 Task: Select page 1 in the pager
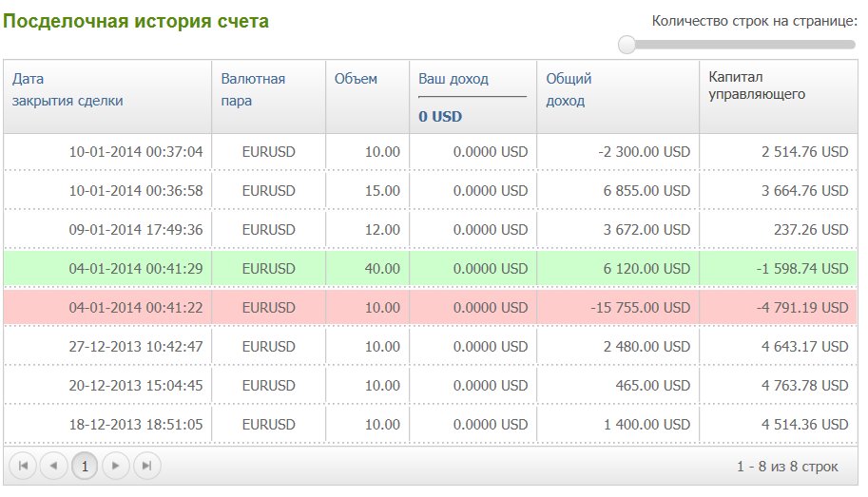pyautogui.click(x=85, y=466)
